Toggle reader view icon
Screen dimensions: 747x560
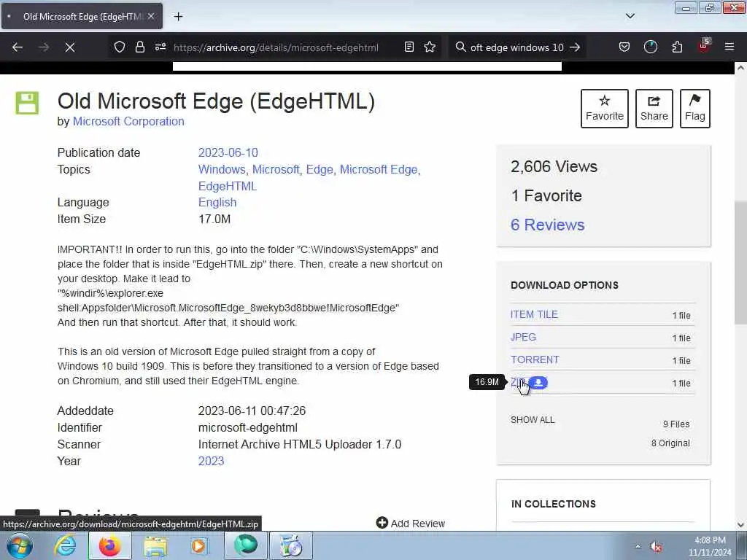click(x=409, y=47)
